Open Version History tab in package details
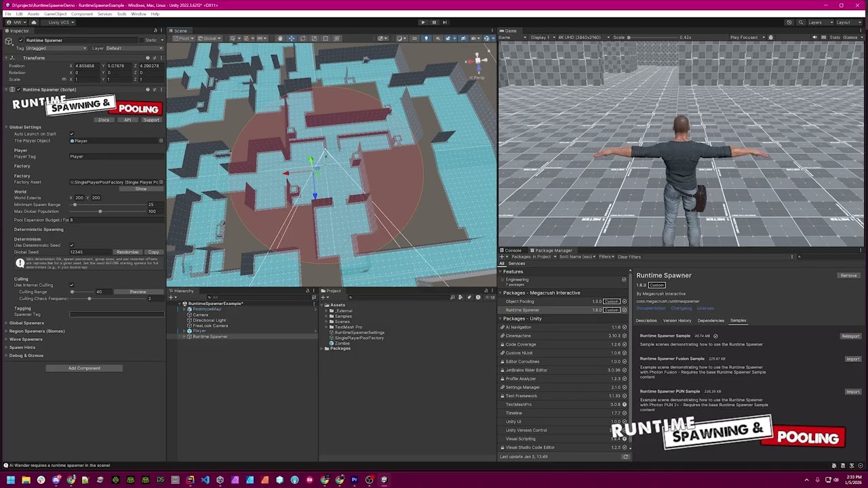The image size is (868, 488). pos(677,321)
